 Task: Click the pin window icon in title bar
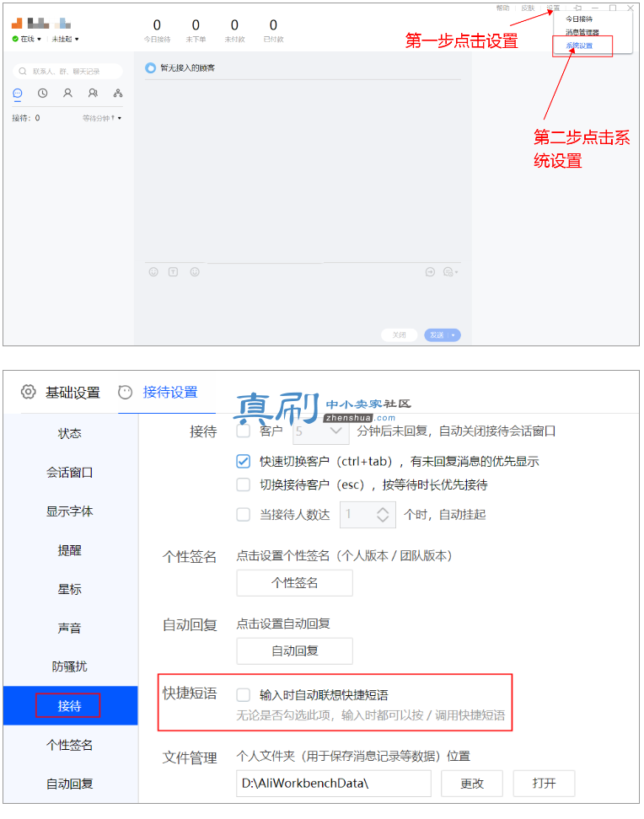[x=578, y=8]
